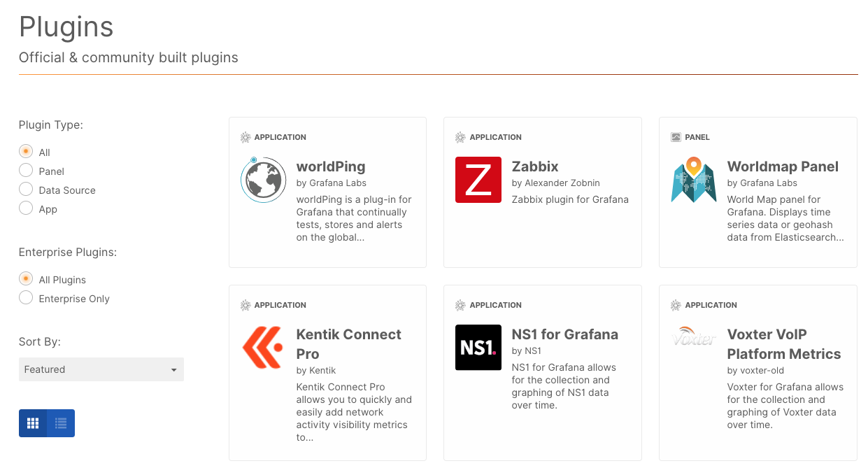This screenshot has height=468, width=868.
Task: Click the Voxter description text
Action: click(x=785, y=406)
